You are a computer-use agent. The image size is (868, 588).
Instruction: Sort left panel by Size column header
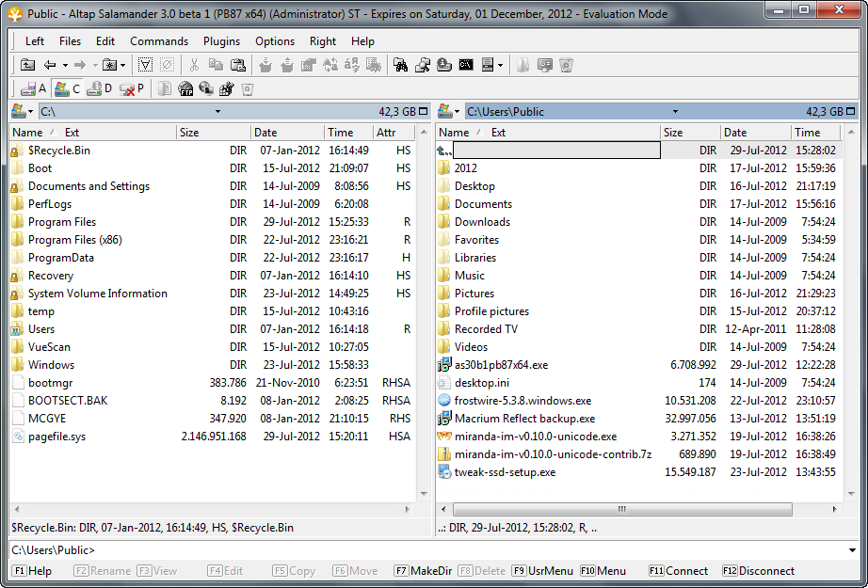(x=213, y=133)
